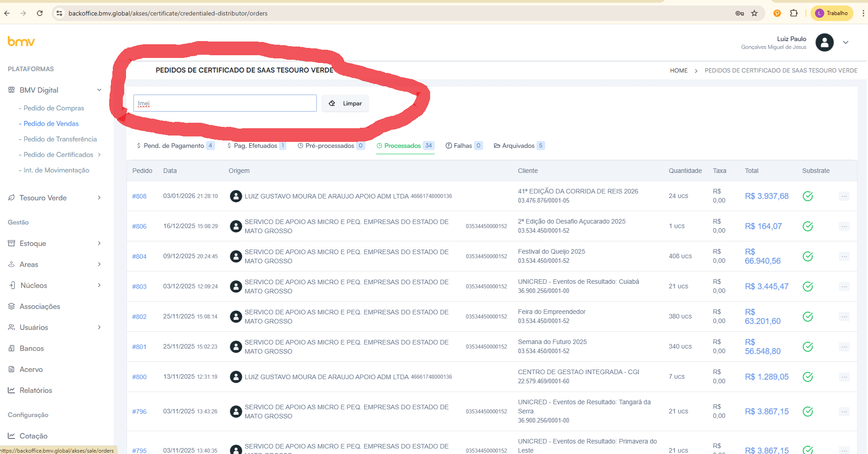Viewport: 868px width, 454px height.
Task: Expand the Usuários menu
Action: [99, 327]
